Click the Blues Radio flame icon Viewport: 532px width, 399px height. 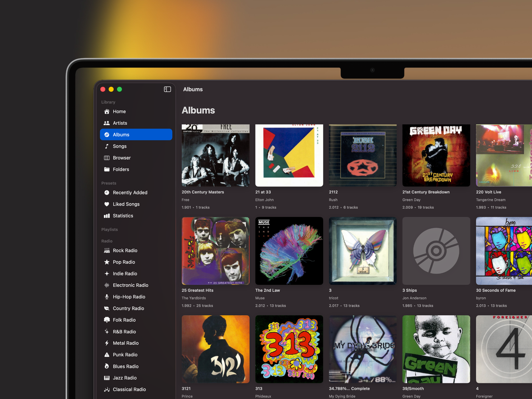[107, 366]
